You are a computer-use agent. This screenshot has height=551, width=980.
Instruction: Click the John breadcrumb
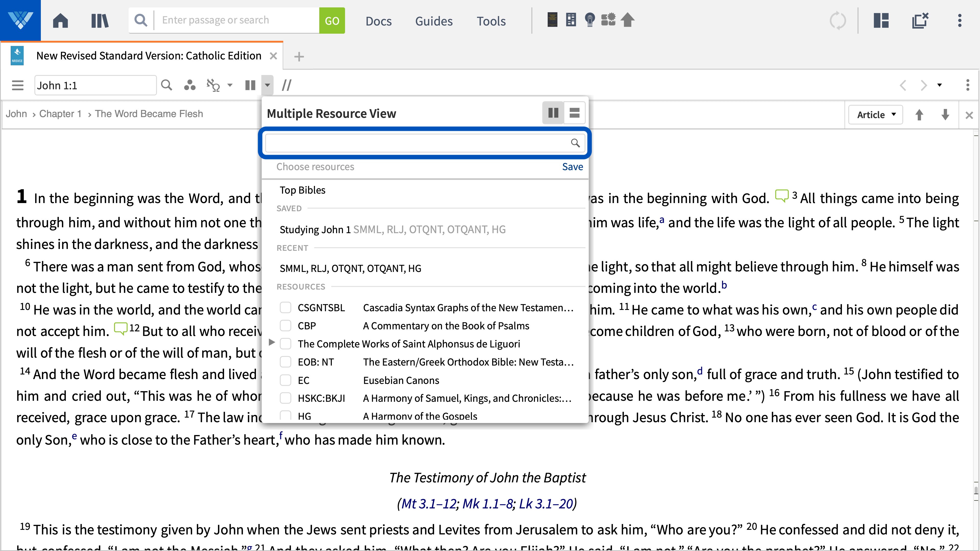coord(16,114)
